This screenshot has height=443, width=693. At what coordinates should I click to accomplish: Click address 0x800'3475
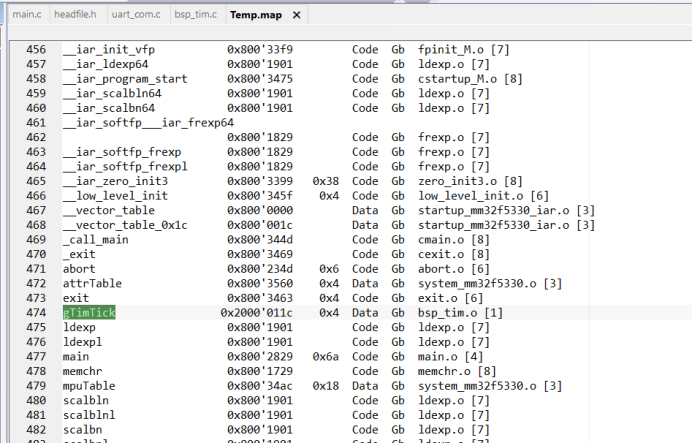260,79
